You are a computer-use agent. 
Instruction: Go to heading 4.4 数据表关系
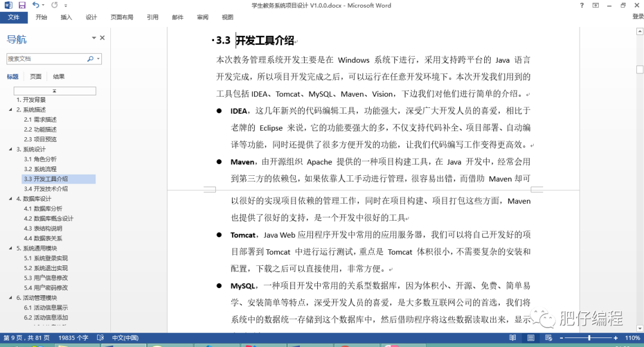[x=43, y=238]
